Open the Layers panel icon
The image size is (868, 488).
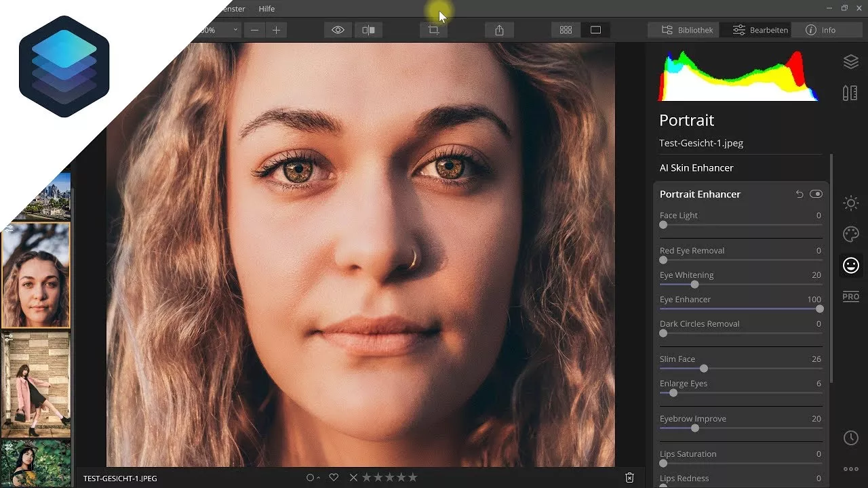[850, 62]
